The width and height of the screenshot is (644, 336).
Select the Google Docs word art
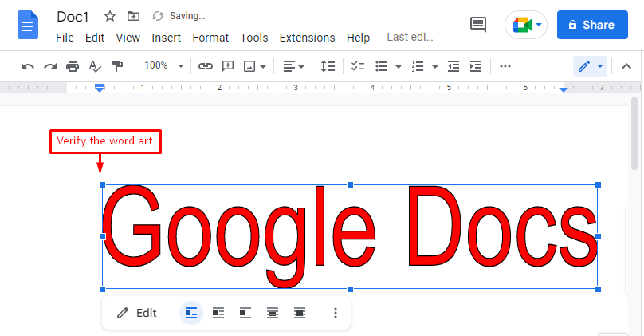350,236
